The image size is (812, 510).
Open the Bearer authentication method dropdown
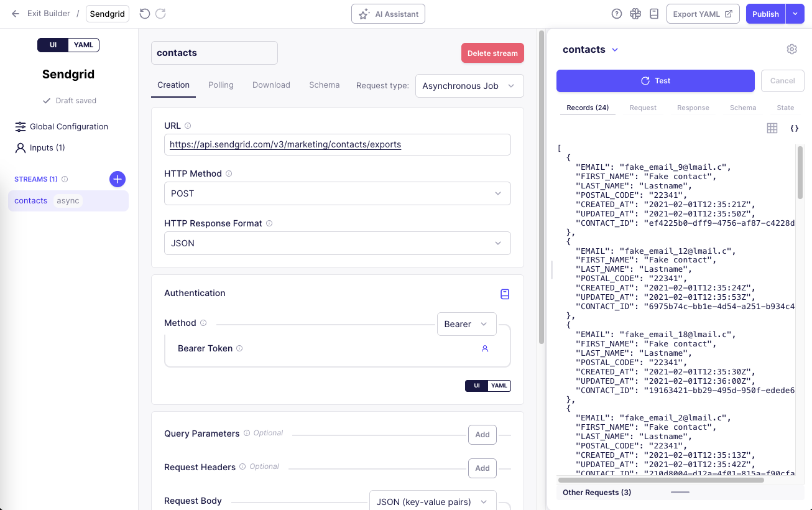pyautogui.click(x=466, y=324)
